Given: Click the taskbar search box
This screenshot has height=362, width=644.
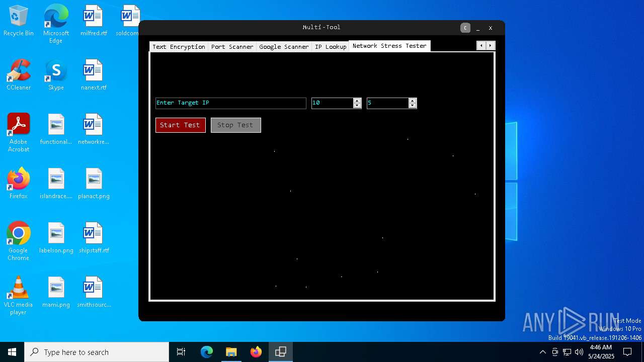Looking at the screenshot, I should (97, 352).
